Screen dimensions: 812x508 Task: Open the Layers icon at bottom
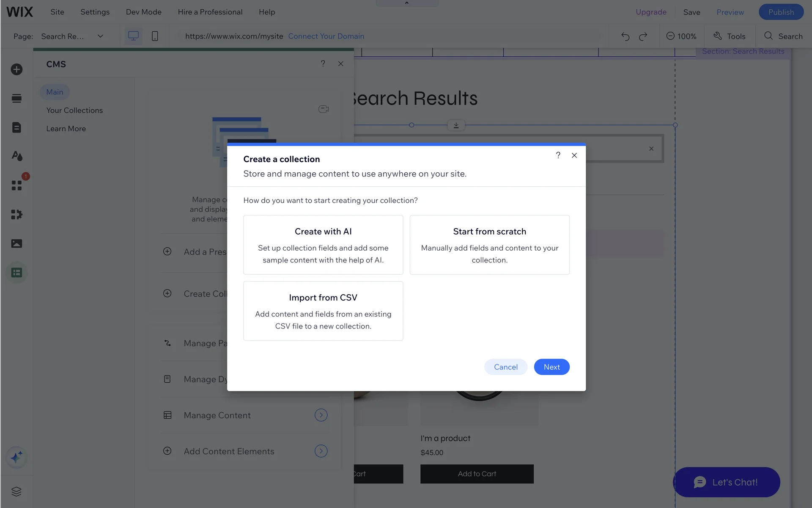click(x=16, y=491)
